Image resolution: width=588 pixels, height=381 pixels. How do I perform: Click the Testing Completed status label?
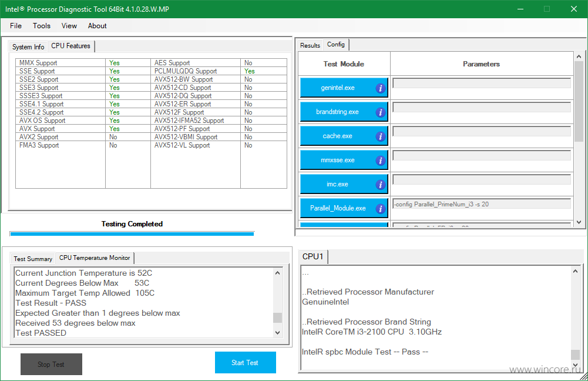132,224
